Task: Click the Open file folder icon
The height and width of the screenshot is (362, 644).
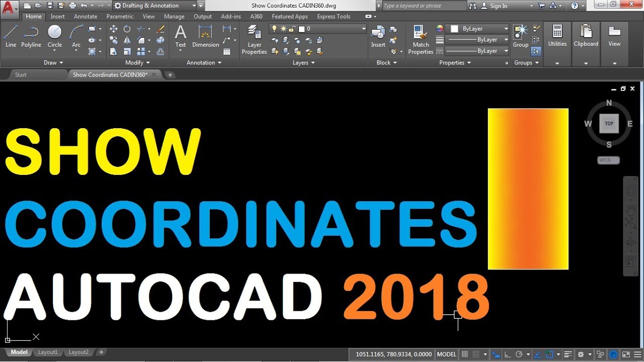Action: pos(38,6)
